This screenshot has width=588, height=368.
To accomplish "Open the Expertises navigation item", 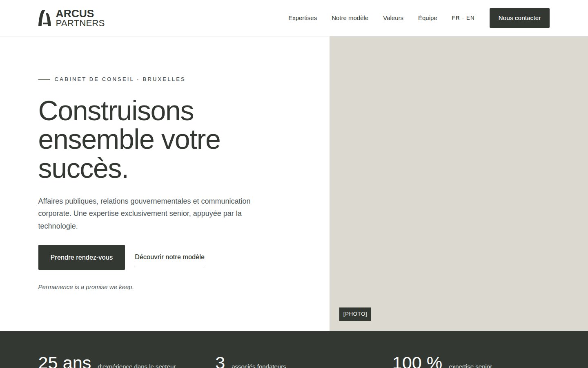I will pyautogui.click(x=303, y=18).
